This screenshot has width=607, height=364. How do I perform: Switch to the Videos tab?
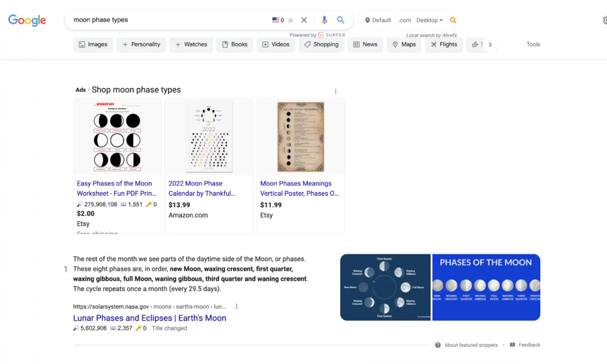(x=276, y=44)
